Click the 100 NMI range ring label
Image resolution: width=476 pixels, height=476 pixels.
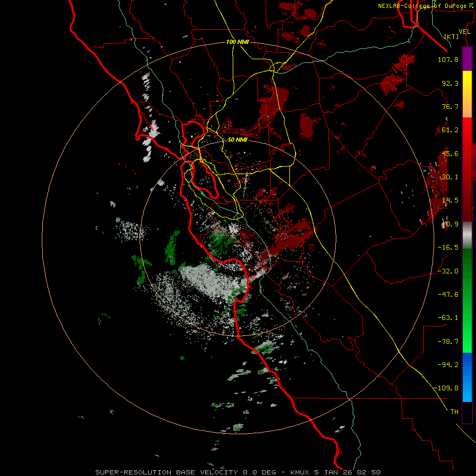coord(237,42)
